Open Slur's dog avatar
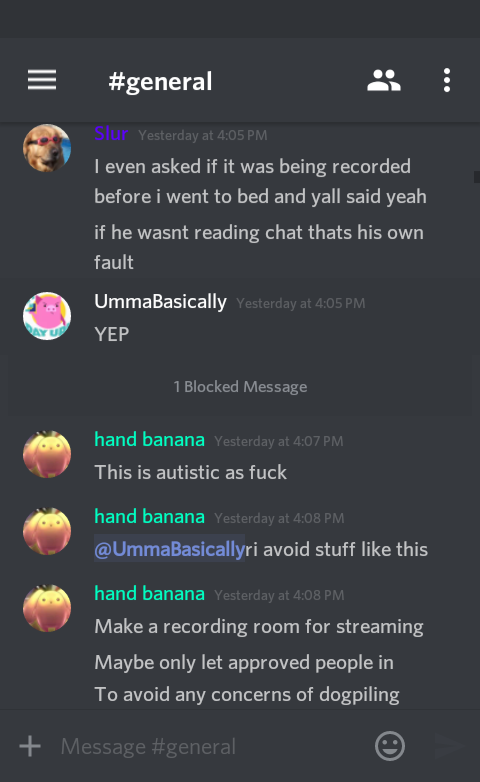 tap(47, 148)
